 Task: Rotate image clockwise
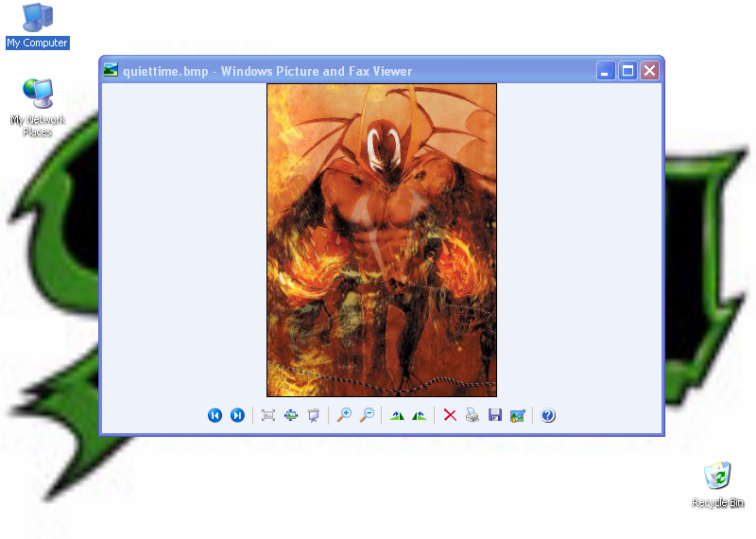coord(397,415)
